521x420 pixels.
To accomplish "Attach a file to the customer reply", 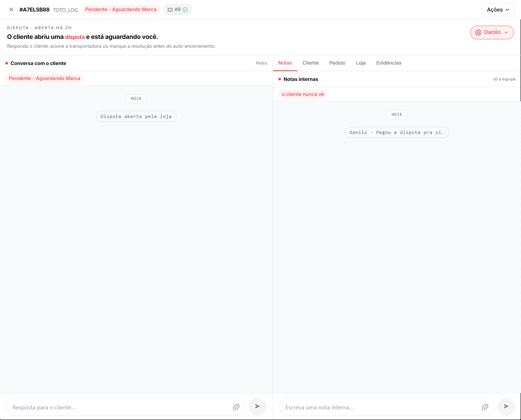I will 236,407.
